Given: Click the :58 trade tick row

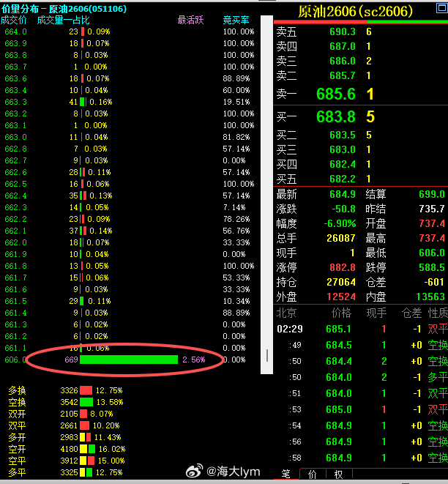Looking at the screenshot, I should (x=361, y=458).
